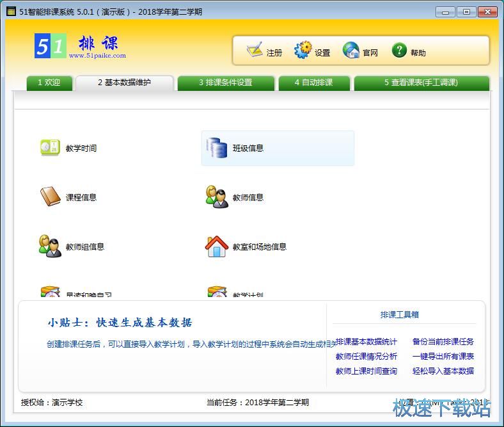Click the 官网 globe house icon
504x427 pixels.
point(351,50)
